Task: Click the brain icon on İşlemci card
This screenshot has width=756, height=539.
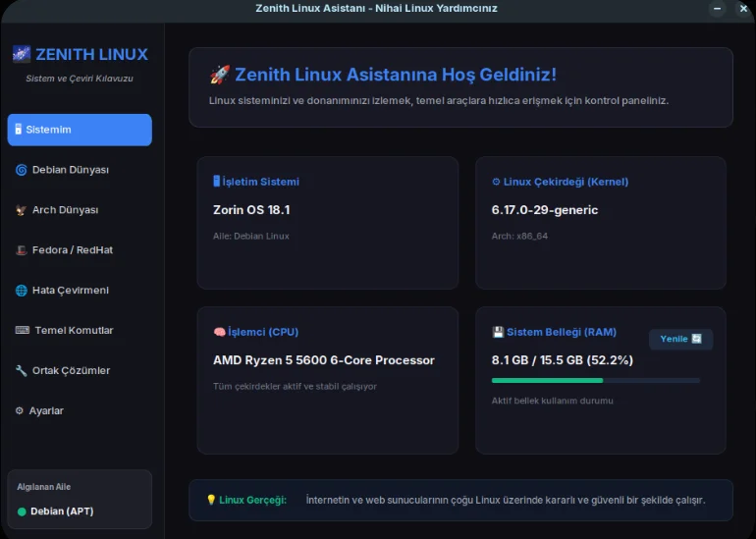Action: [x=219, y=332]
